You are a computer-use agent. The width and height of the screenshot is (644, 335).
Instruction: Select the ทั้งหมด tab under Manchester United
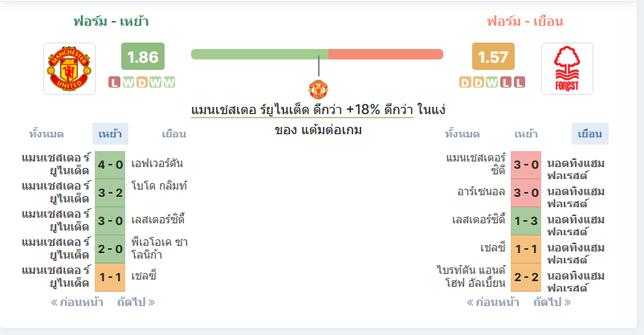click(x=46, y=134)
